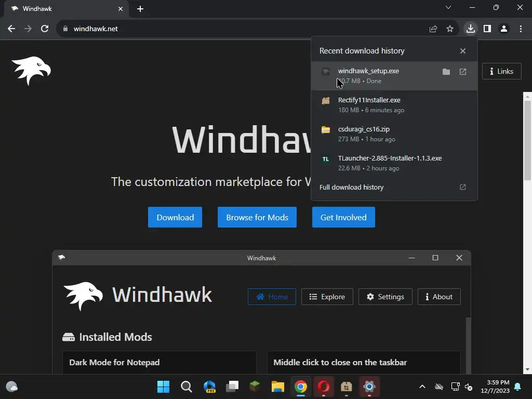The image size is (532, 399).
Task: Close the Recent download history popup
Action: point(463,51)
